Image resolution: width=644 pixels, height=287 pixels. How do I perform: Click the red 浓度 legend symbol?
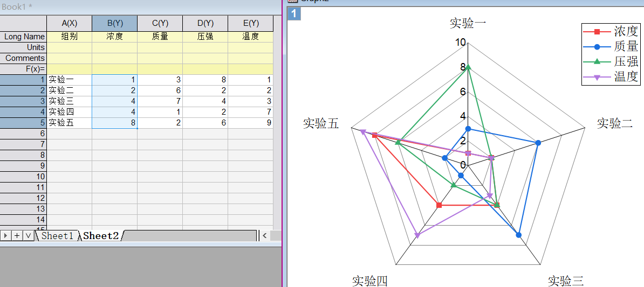tap(598, 31)
